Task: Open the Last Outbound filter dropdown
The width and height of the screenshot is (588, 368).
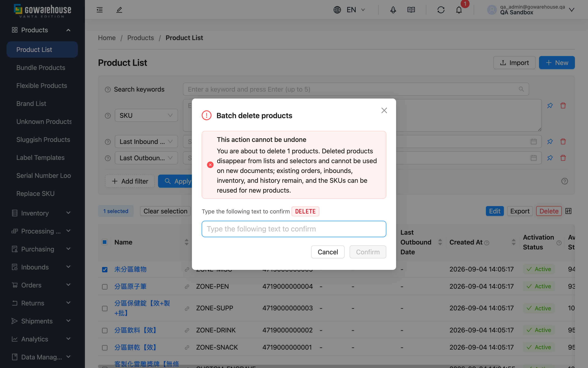Action: coord(146,158)
